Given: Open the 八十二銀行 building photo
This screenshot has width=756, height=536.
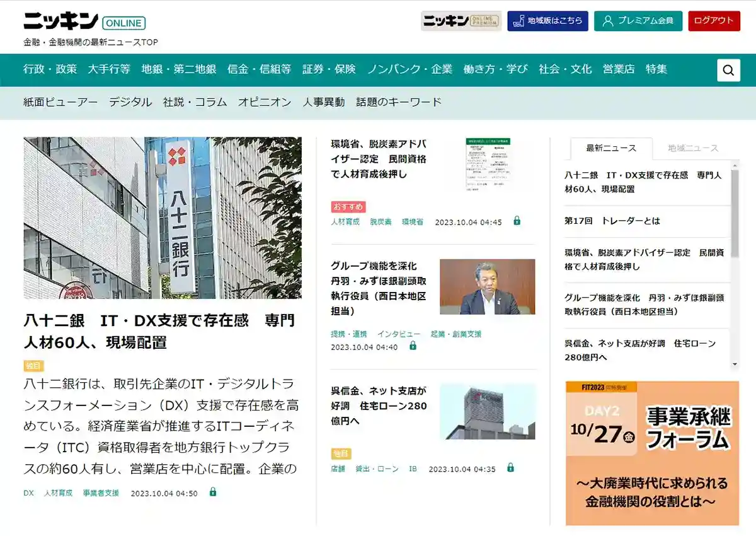Looking at the screenshot, I should pos(163,218).
